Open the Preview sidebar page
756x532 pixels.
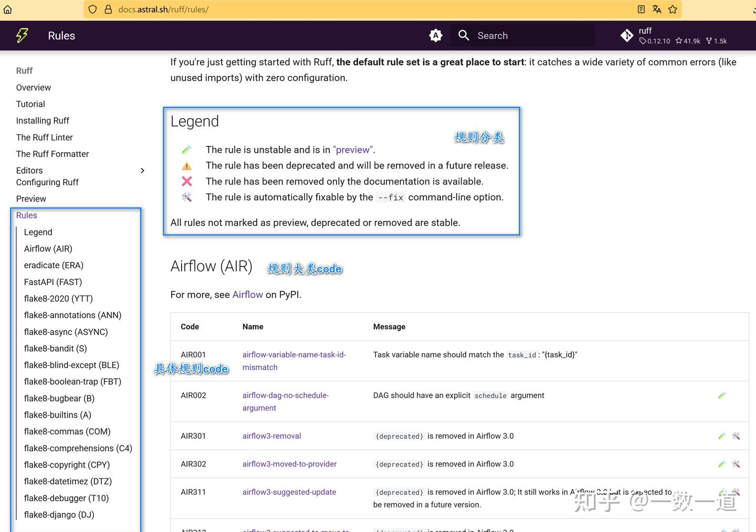[x=31, y=199]
